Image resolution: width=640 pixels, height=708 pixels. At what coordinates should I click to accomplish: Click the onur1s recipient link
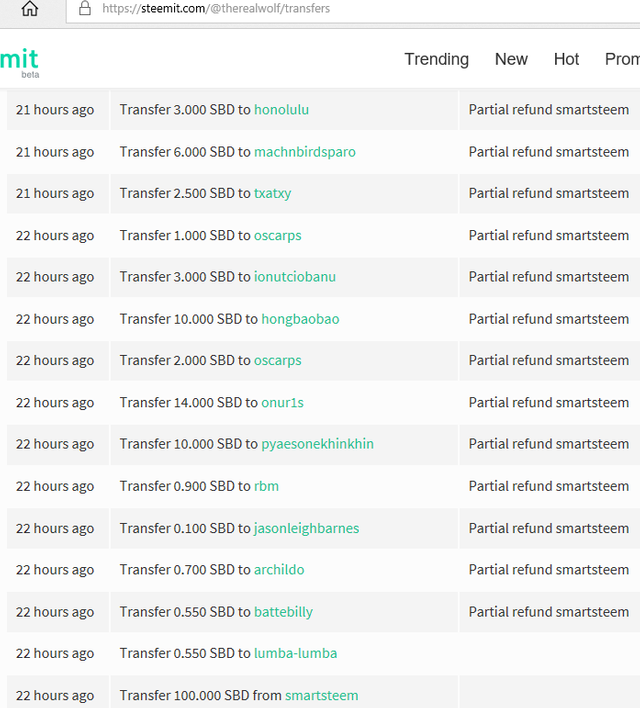point(282,402)
